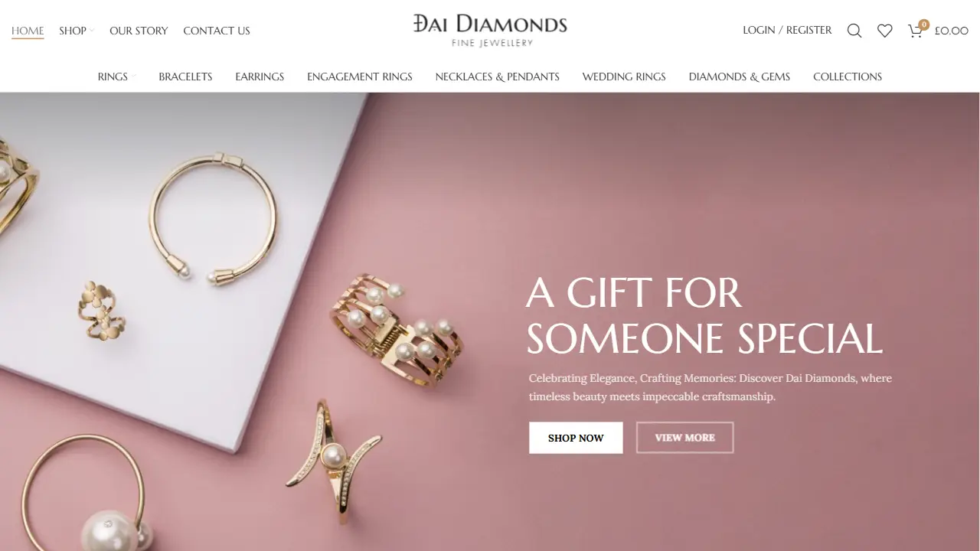Open the search magnifier icon
Screen dimensions: 980x551
854,31
